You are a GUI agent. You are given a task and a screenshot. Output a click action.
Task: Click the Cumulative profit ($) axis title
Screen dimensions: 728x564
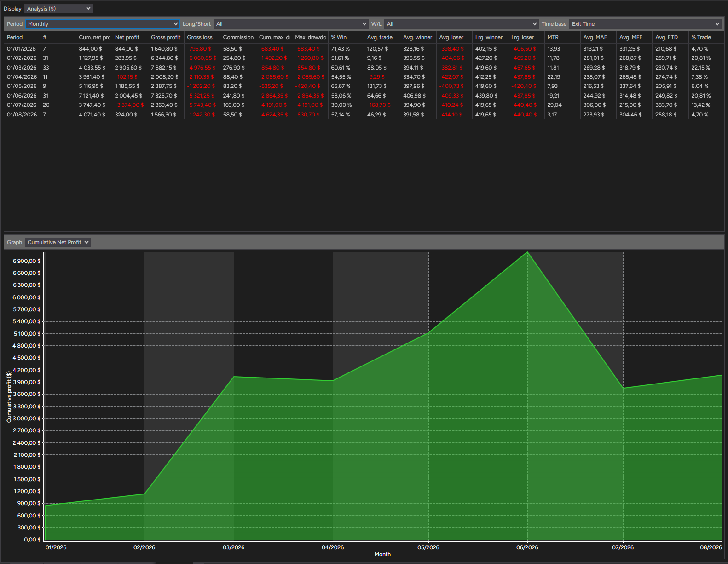[x=9, y=397]
